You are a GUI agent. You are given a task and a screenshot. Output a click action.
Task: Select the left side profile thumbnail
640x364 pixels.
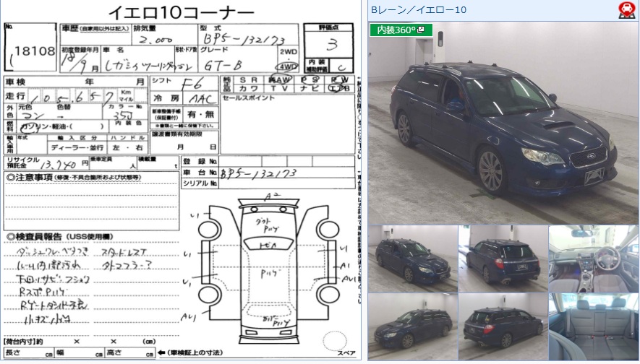pos(412,326)
